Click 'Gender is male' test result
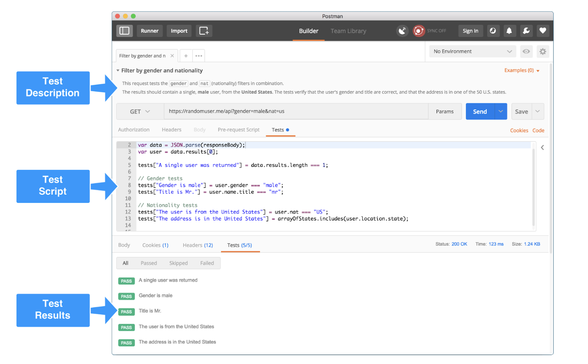The image size is (588, 364). point(155,296)
